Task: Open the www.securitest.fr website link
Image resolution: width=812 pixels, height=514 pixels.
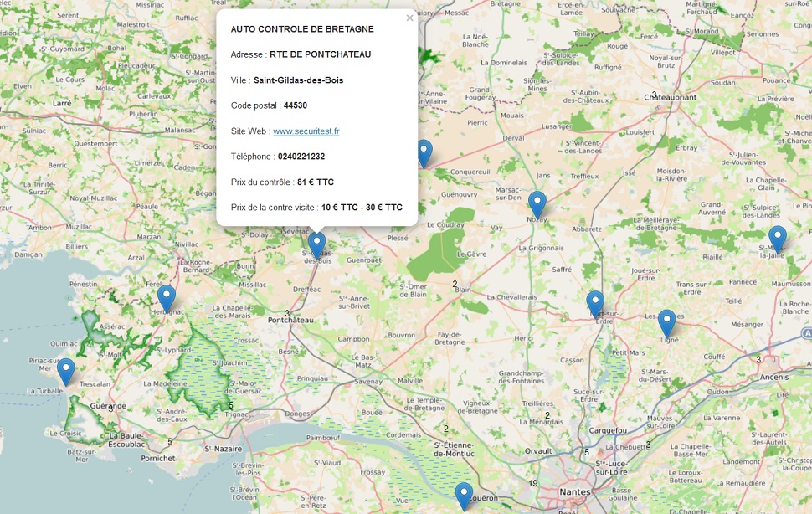Action: [x=306, y=131]
